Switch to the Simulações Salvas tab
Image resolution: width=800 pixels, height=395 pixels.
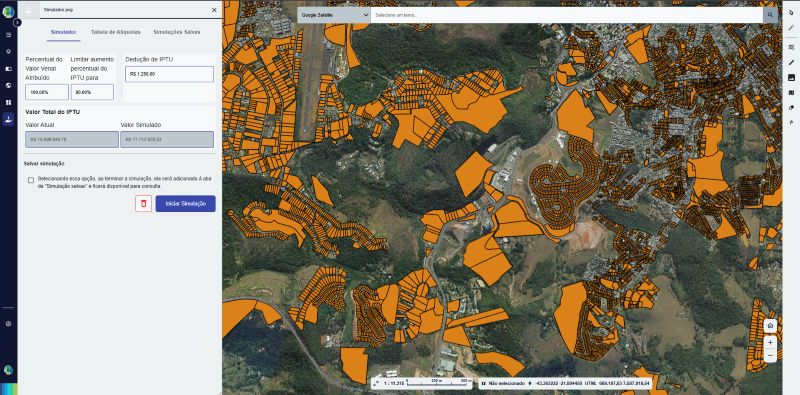click(x=177, y=32)
